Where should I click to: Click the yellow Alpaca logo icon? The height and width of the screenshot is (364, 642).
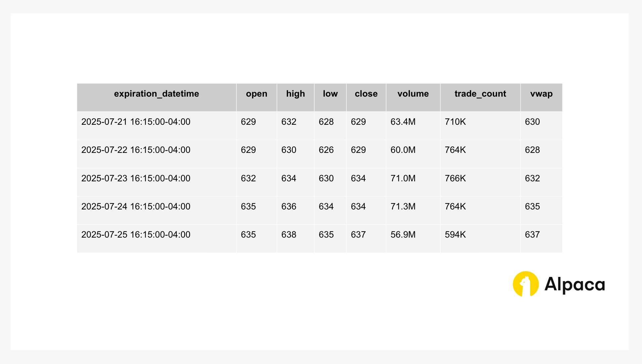coord(525,284)
